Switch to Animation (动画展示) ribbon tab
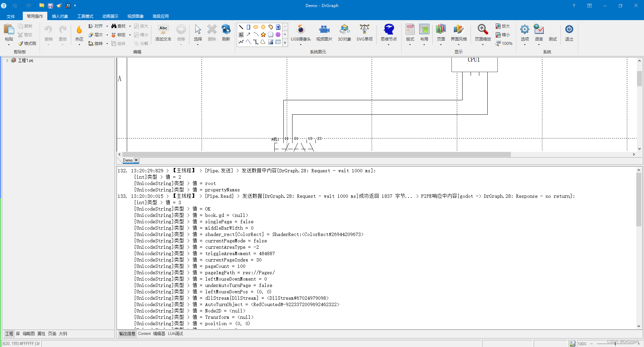644x347 pixels. [110, 16]
